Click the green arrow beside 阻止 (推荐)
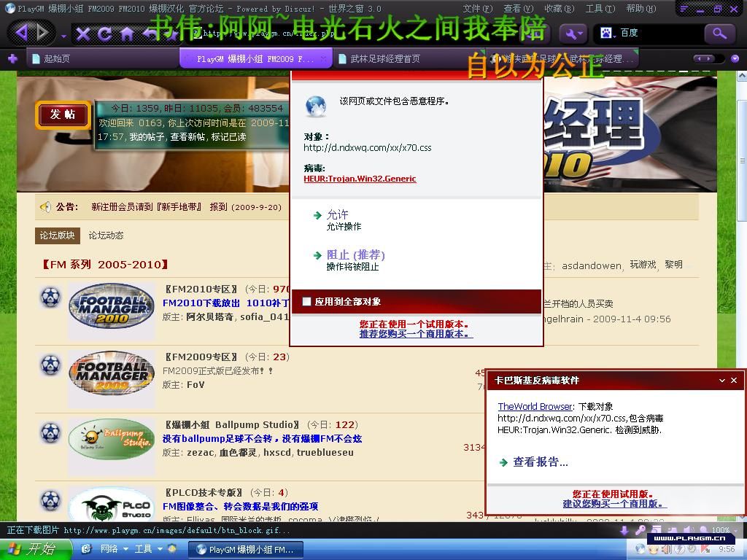Viewport: 747px width, 560px height. point(317,256)
